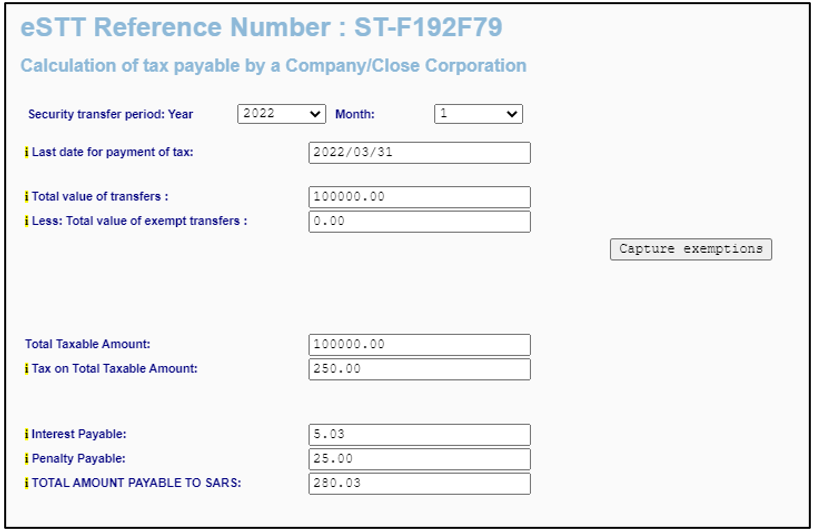The width and height of the screenshot is (815, 530).
Task: Click the Calculation of tax payable subtitle
Action: tap(273, 66)
